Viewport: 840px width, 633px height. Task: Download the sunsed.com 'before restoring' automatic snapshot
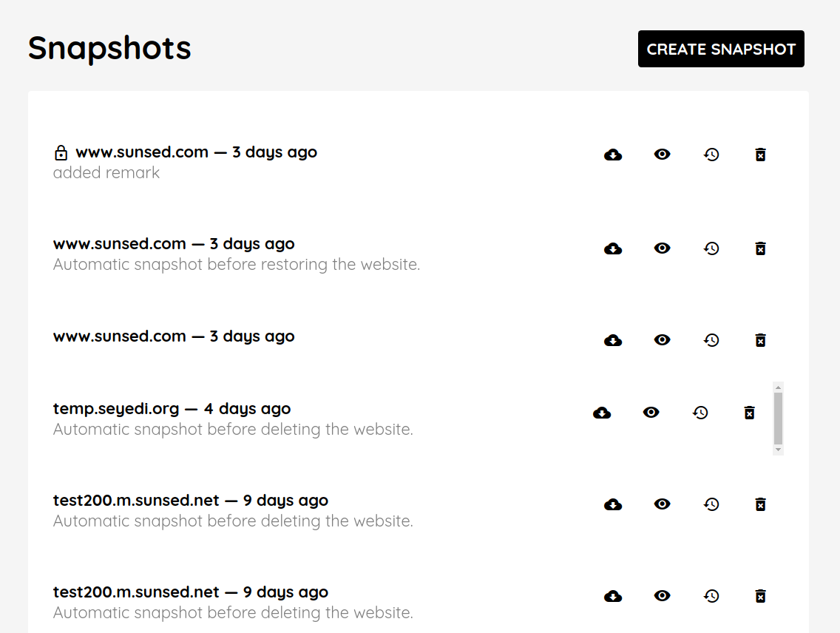click(x=613, y=248)
